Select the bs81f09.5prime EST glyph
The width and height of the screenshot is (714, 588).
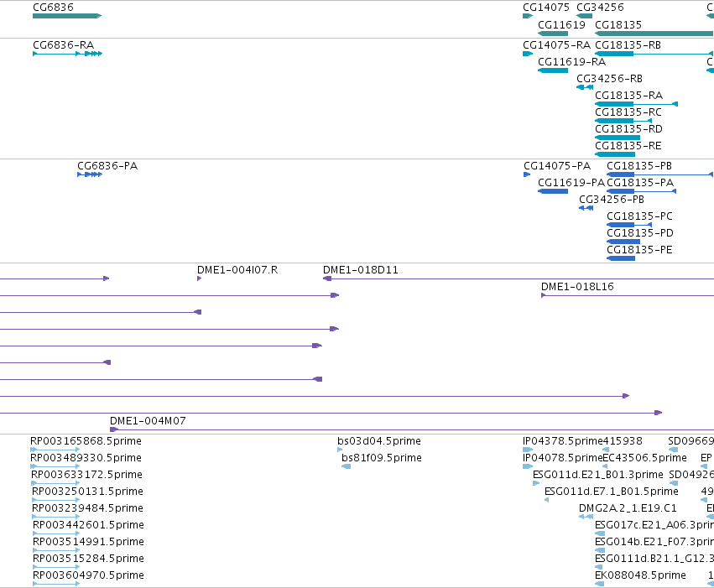(346, 466)
